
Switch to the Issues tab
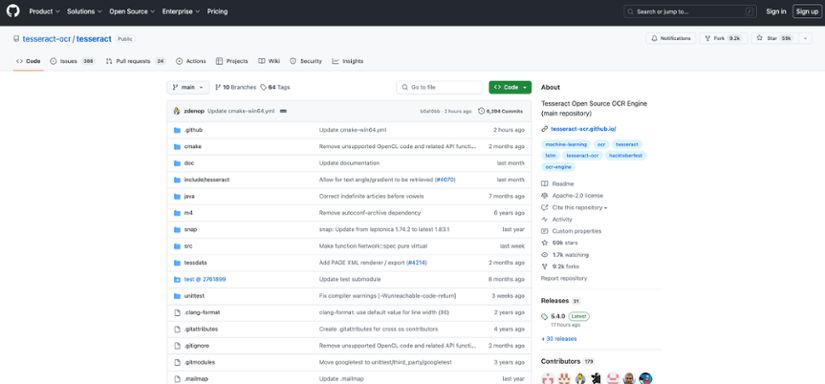tap(72, 61)
